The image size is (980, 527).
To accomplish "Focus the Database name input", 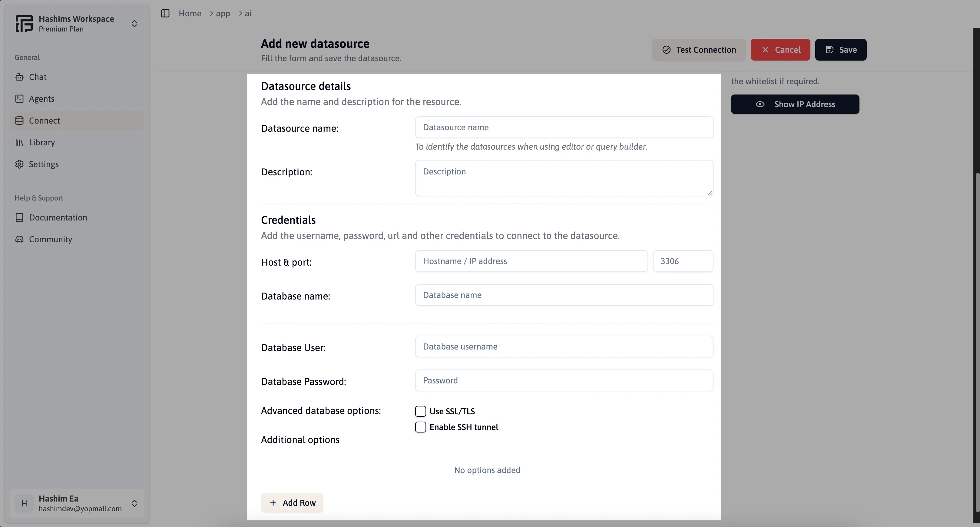I will coord(564,295).
